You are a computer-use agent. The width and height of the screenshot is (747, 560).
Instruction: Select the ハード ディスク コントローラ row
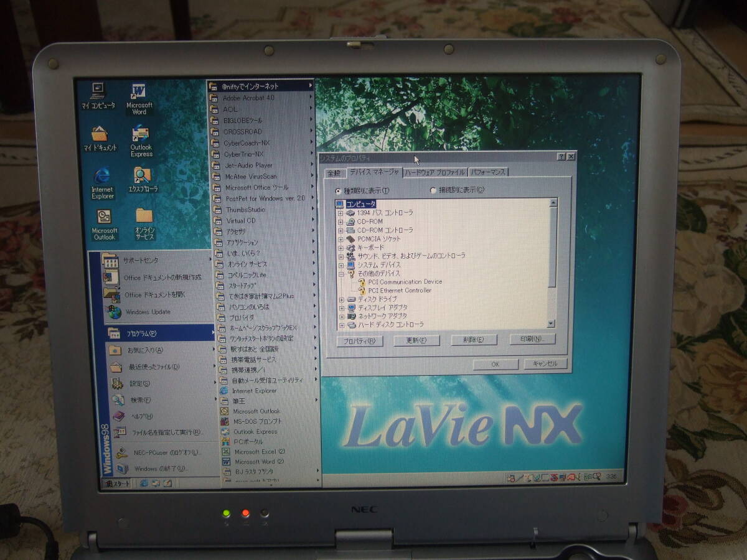tap(387, 324)
